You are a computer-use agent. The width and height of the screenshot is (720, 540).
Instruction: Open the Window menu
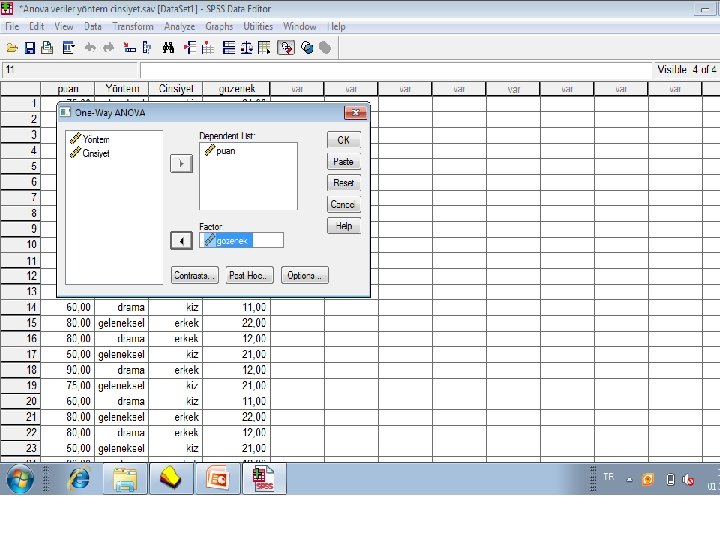299,27
